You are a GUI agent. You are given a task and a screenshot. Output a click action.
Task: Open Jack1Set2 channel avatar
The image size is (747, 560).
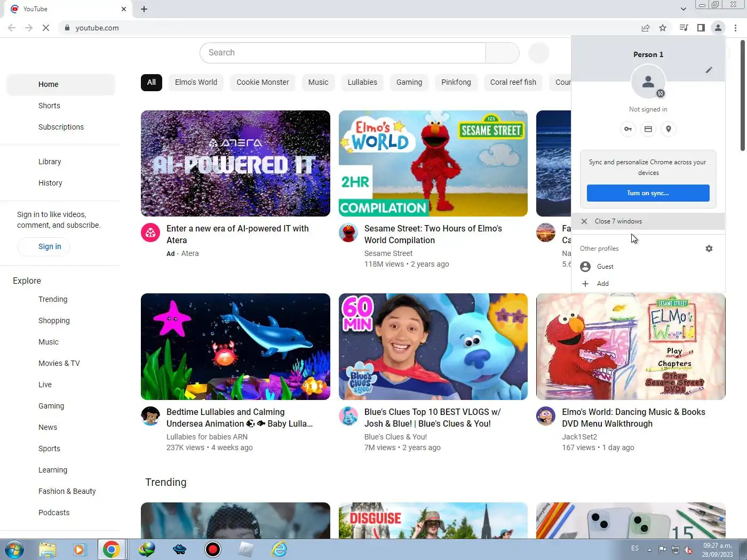click(x=546, y=416)
